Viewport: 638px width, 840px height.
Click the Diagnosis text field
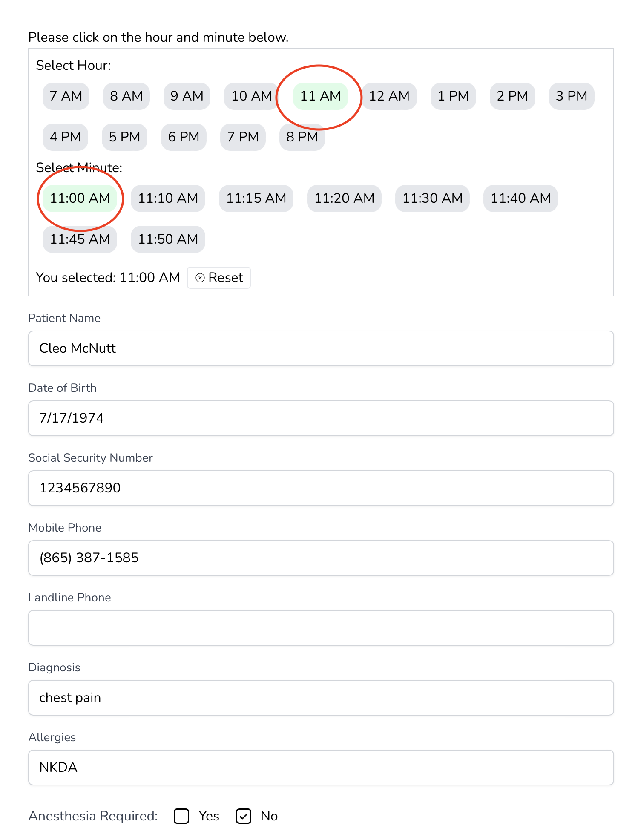tap(321, 698)
